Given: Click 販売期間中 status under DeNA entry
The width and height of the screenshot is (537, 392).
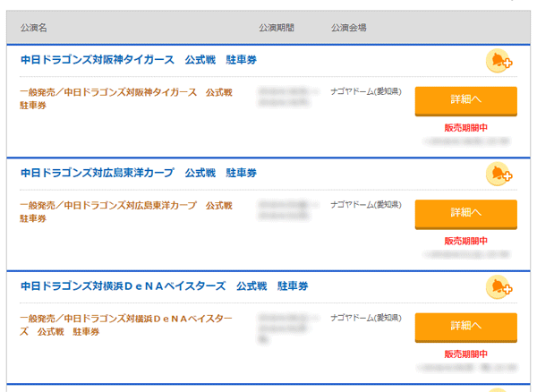Looking at the screenshot, I should [465, 354].
